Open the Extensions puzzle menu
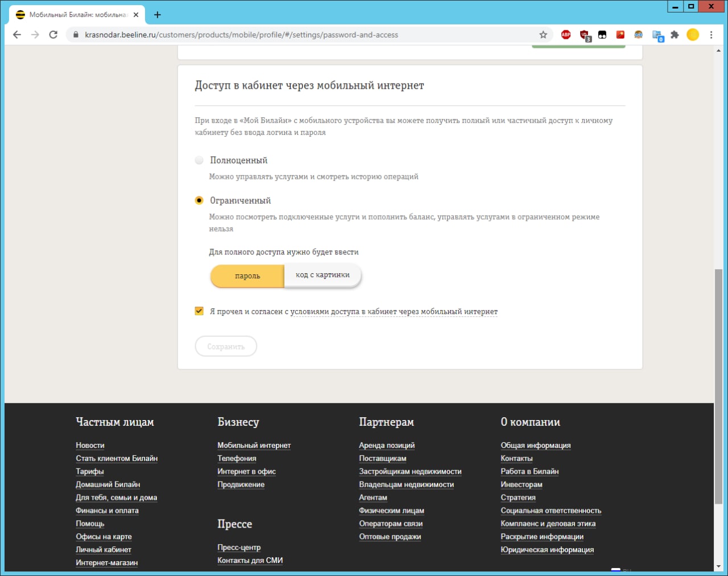The image size is (728, 576). click(675, 35)
